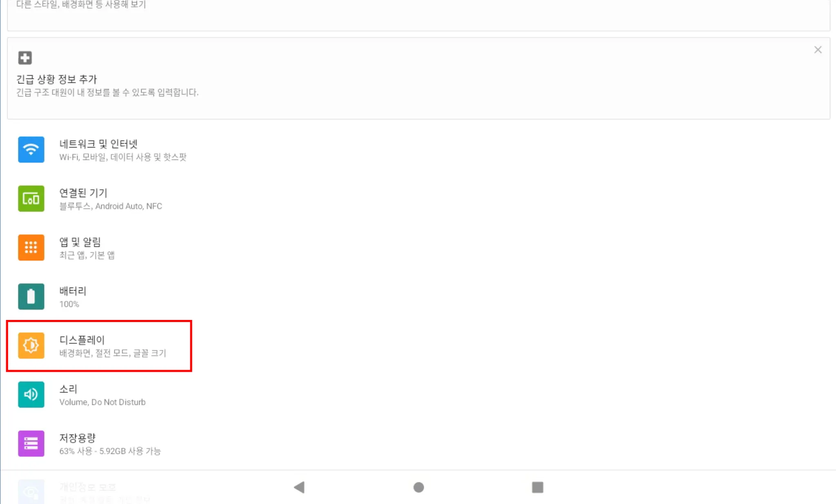Open 소리 Volume settings entry
836x504 pixels.
(x=418, y=395)
